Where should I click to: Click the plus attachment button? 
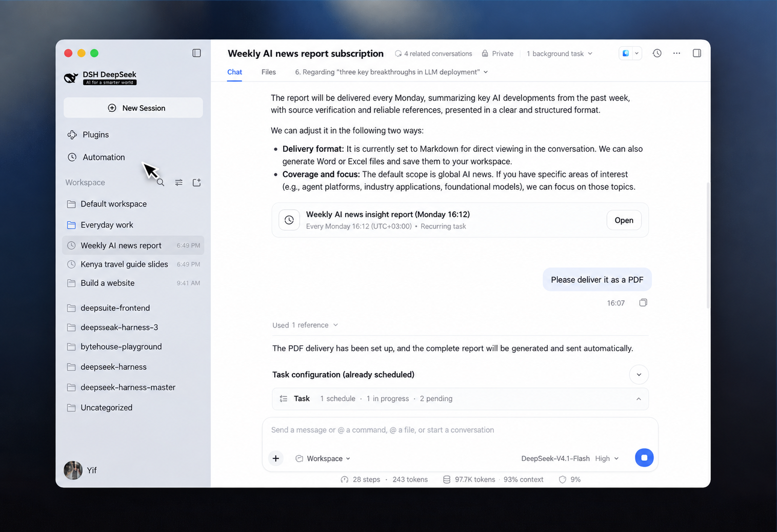pos(275,458)
